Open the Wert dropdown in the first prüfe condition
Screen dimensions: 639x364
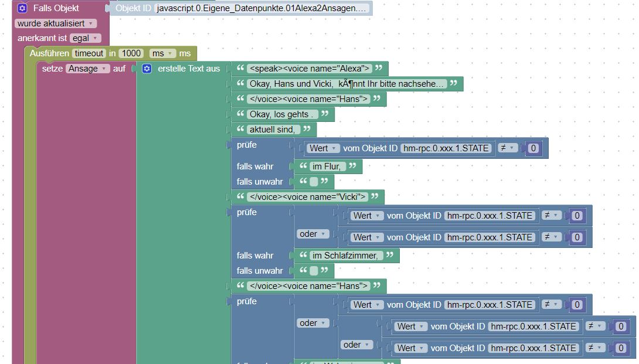click(323, 148)
